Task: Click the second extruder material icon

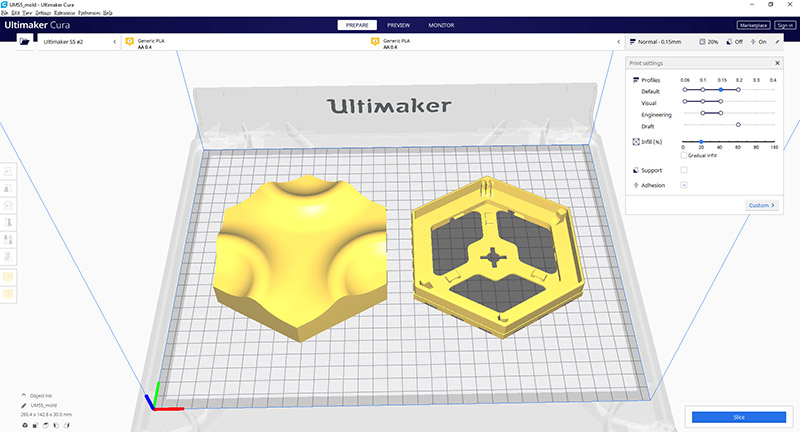Action: (x=376, y=42)
